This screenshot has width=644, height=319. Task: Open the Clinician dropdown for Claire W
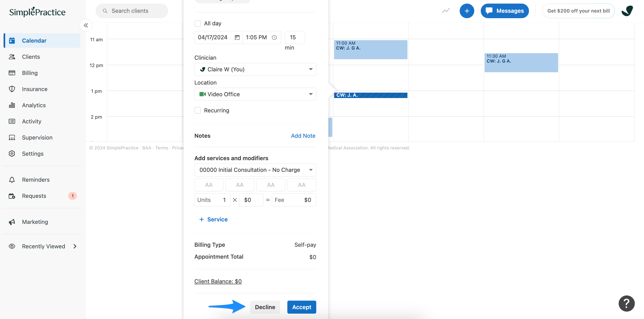[255, 69]
